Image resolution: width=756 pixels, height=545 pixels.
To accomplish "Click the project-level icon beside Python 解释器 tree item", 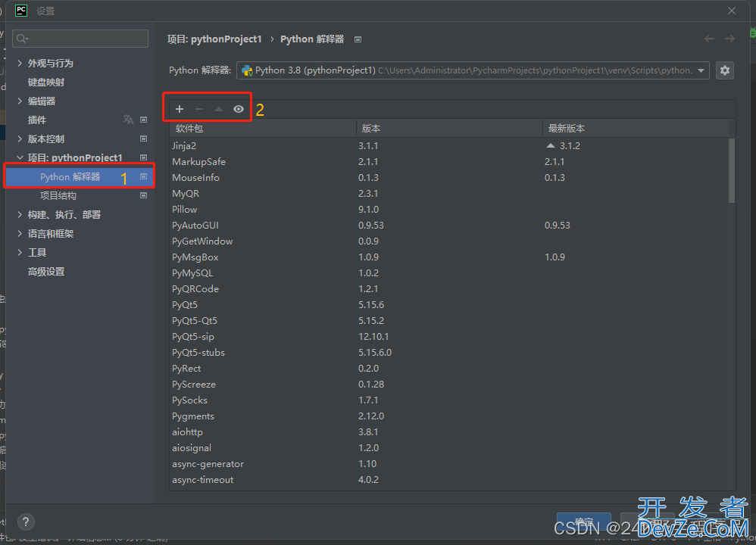I will pos(144,176).
